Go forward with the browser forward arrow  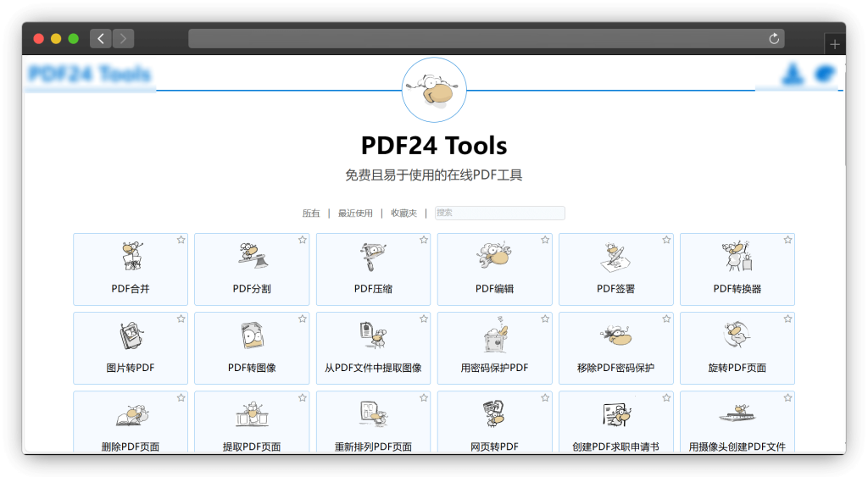pos(124,38)
